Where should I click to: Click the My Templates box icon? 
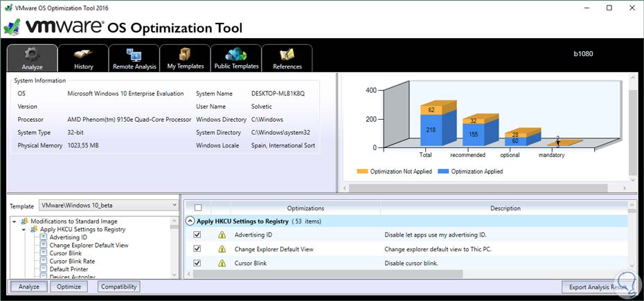coord(184,55)
